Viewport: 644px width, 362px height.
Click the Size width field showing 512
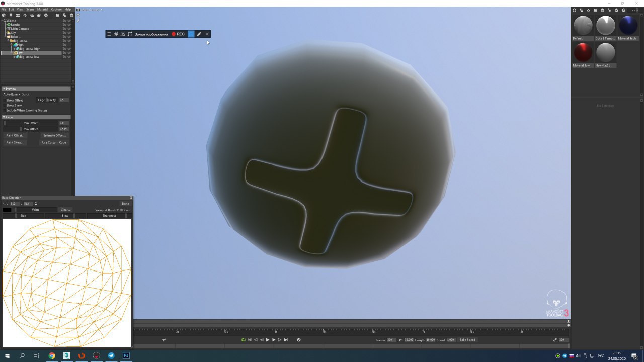pos(15,204)
